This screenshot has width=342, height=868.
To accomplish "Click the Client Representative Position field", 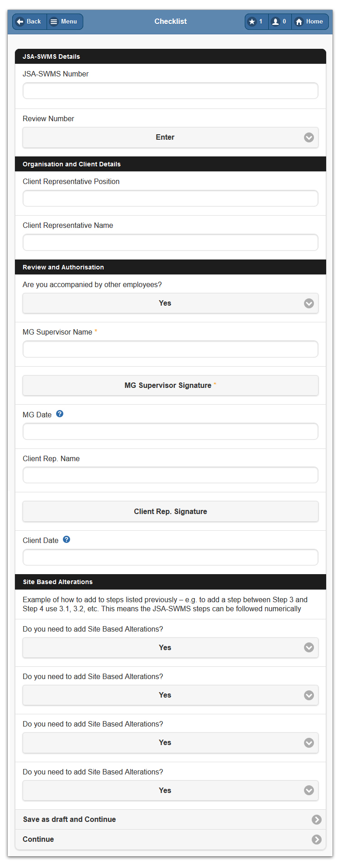I will (x=171, y=198).
